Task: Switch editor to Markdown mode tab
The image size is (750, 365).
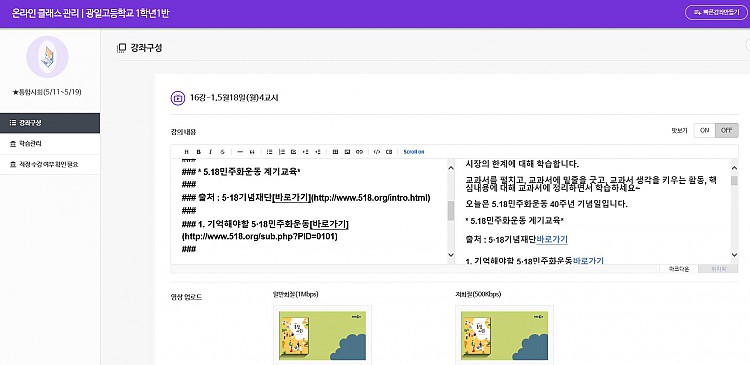Action: [679, 269]
